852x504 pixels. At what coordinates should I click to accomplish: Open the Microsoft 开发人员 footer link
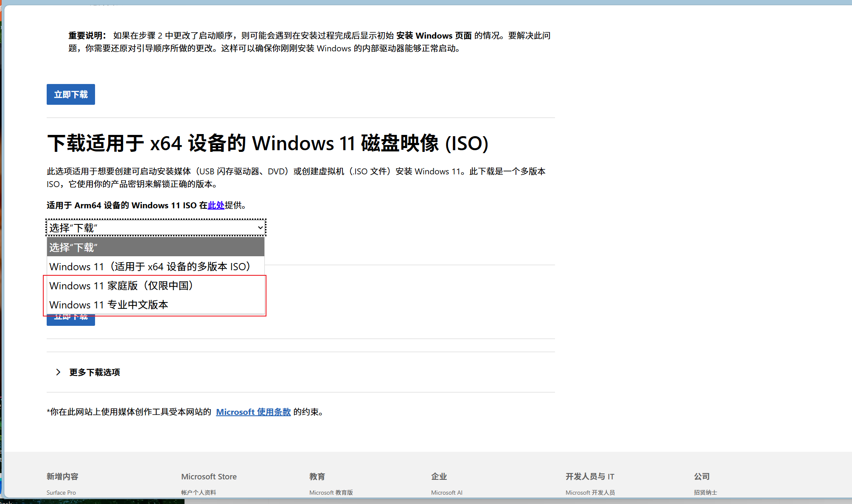click(590, 493)
